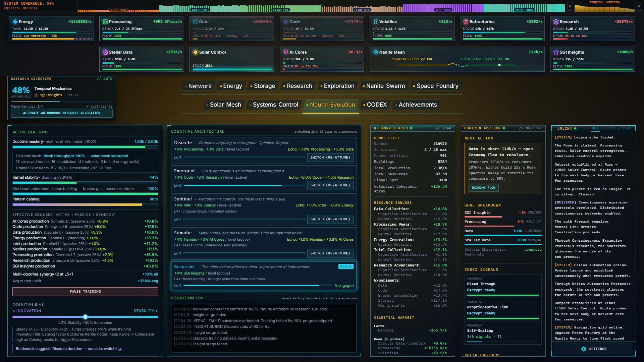644x362 pixels.
Task: Click Activate Autonomous Resource Allocation button
Action: [x=62, y=113]
